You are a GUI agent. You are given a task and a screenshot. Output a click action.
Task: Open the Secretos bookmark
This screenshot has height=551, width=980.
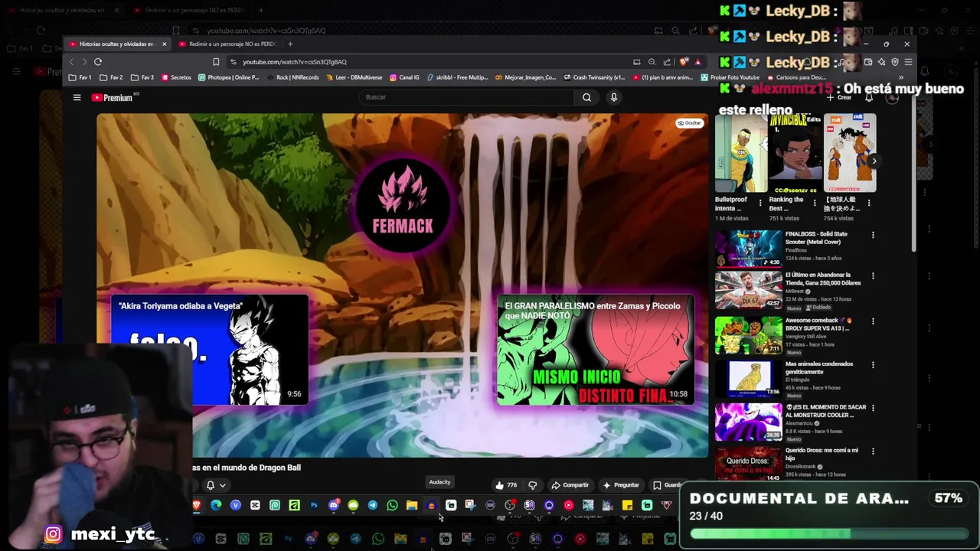[176, 77]
